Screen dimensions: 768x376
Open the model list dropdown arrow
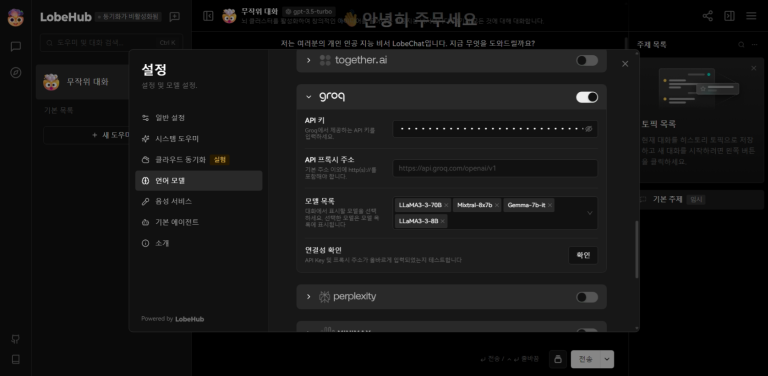pos(590,213)
